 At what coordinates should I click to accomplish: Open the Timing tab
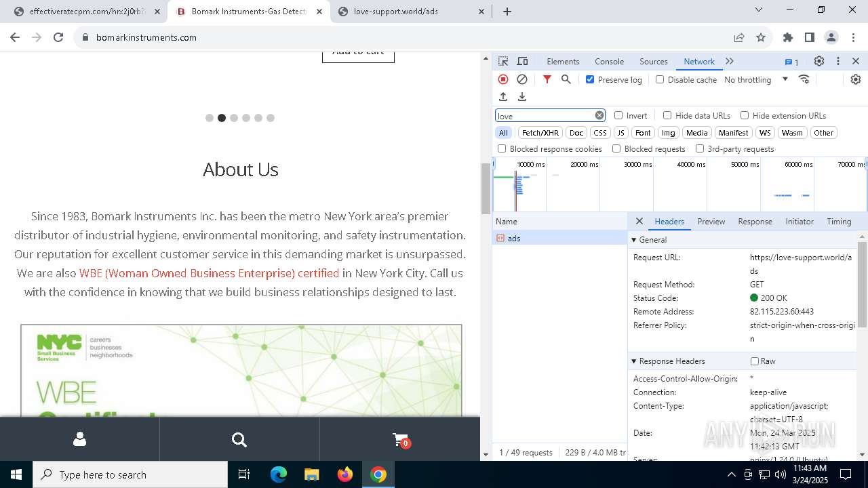pyautogui.click(x=839, y=221)
